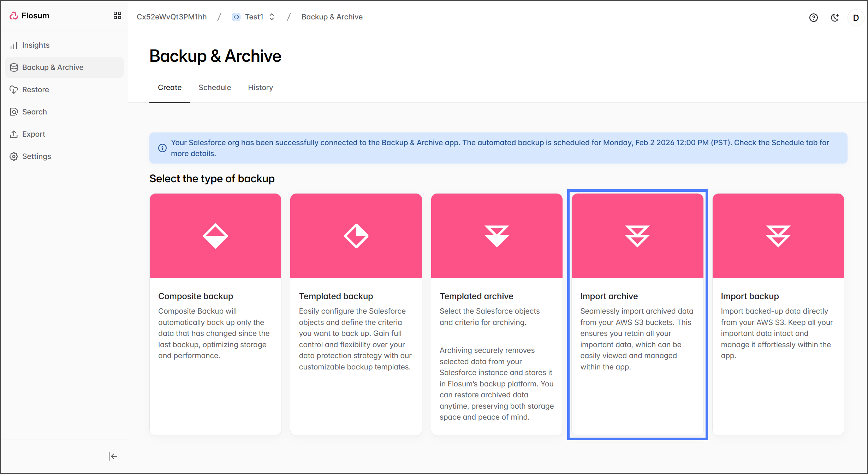Image resolution: width=868 pixels, height=474 pixels.
Task: Collapse the sidebar with arrow icon
Action: click(x=113, y=456)
